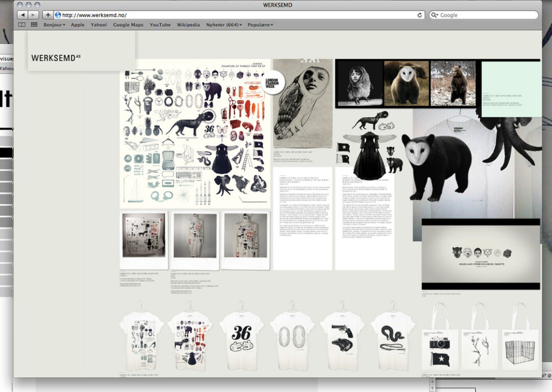552x392 pixels.
Task: Open the large Examples of Things That Exist poster
Action: click(195, 134)
